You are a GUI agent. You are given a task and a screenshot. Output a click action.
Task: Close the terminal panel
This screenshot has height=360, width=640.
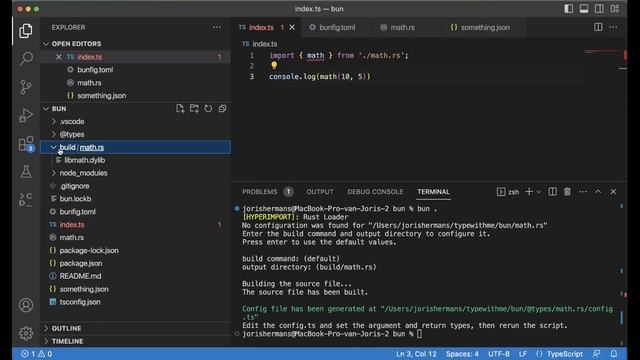[x=613, y=192]
